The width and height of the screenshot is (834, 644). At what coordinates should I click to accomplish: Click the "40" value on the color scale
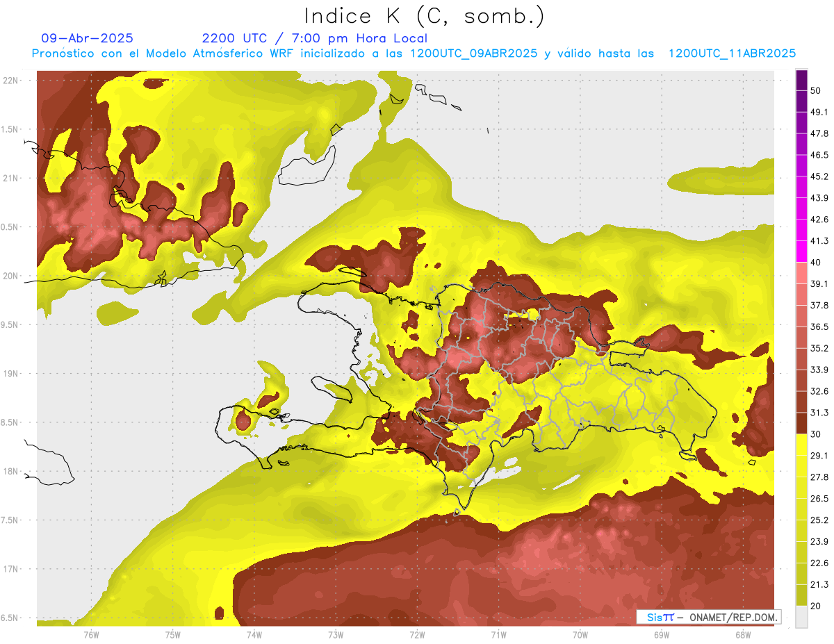click(x=816, y=263)
